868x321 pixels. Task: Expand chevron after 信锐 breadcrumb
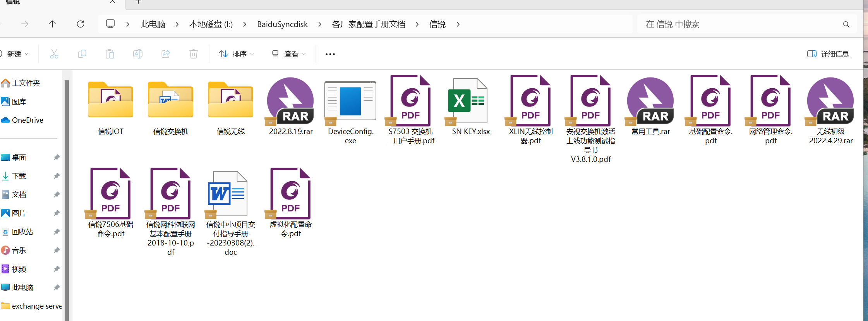point(458,24)
